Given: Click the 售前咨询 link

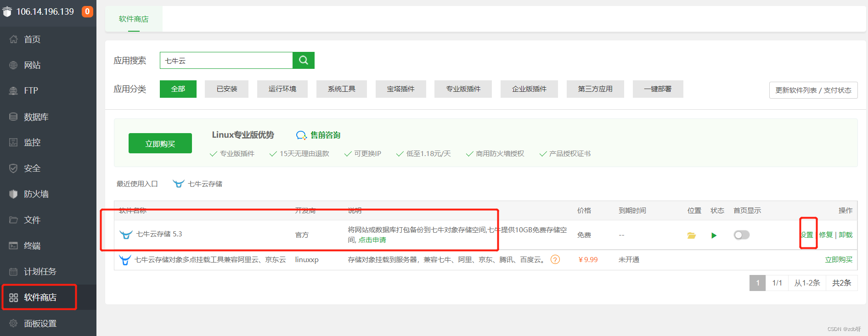Looking at the screenshot, I should pyautogui.click(x=325, y=135).
